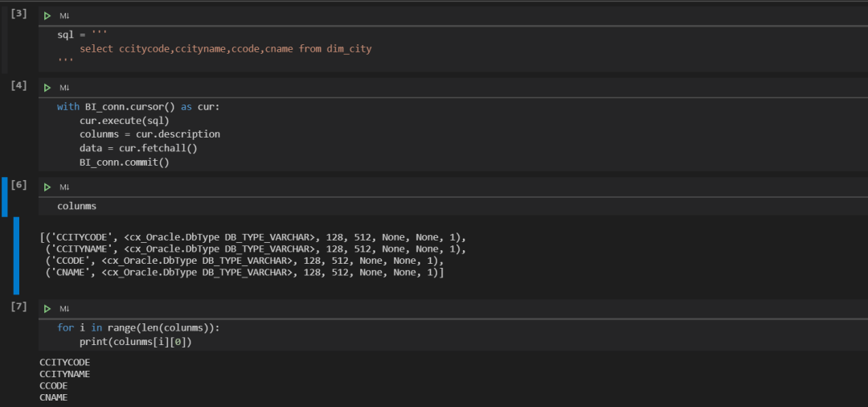Collapse the colunms output using its blue bar
The height and width of the screenshot is (407, 868).
[x=16, y=255]
